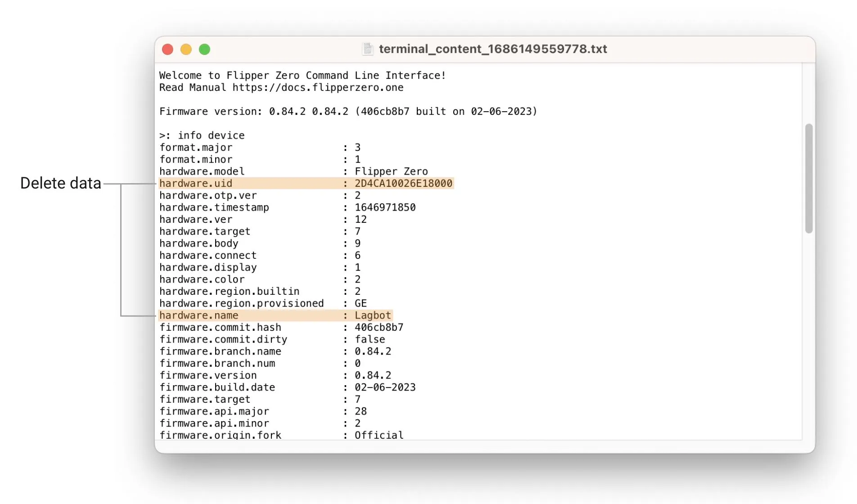Click the UID value 2D4CA10026E18000
Viewport: 857px width, 504px height.
coord(403,183)
